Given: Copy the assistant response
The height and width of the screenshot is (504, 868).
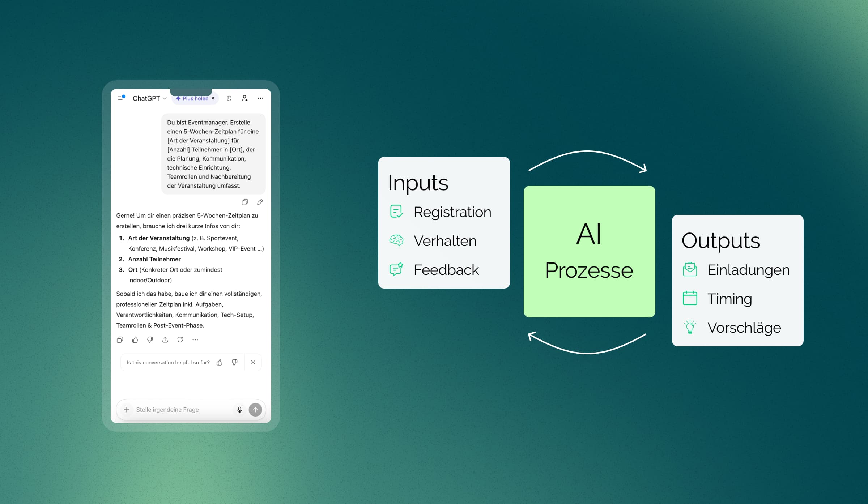Looking at the screenshot, I should (120, 339).
